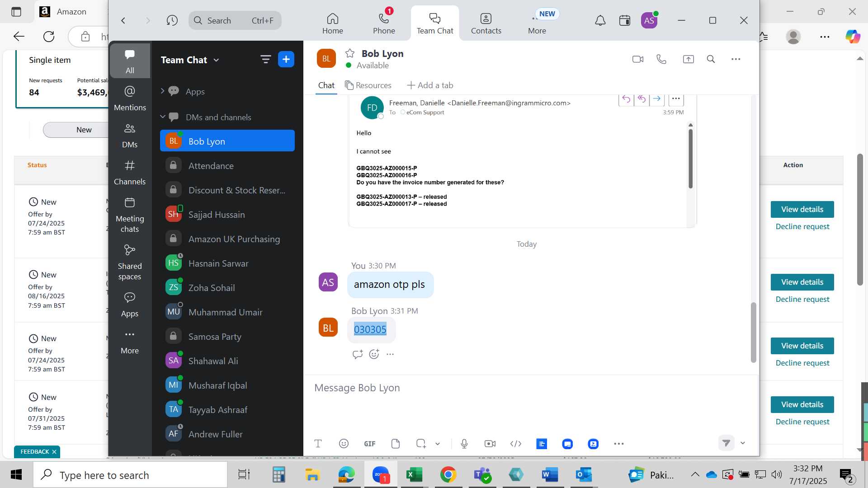The height and width of the screenshot is (488, 868).
Task: Reply all to the Freeman email
Action: click(x=642, y=99)
